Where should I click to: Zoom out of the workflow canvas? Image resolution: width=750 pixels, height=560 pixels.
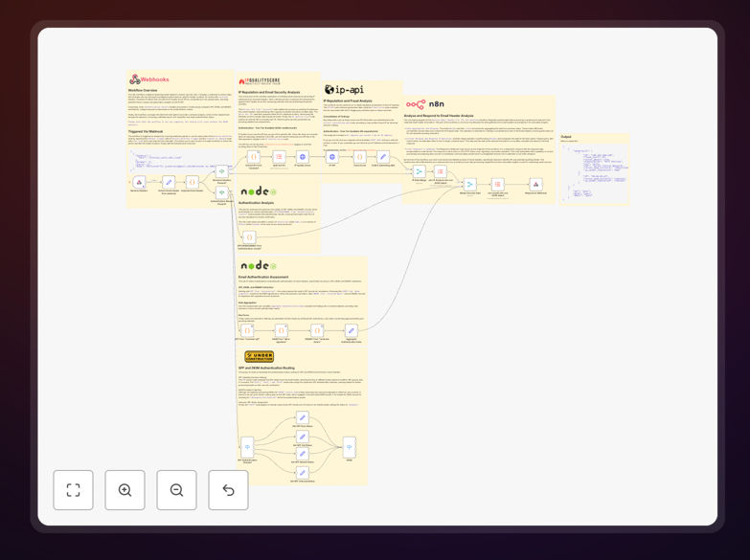click(176, 490)
